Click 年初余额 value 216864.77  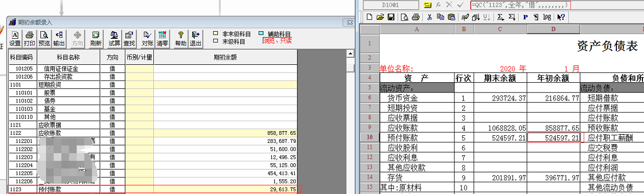[554, 98]
